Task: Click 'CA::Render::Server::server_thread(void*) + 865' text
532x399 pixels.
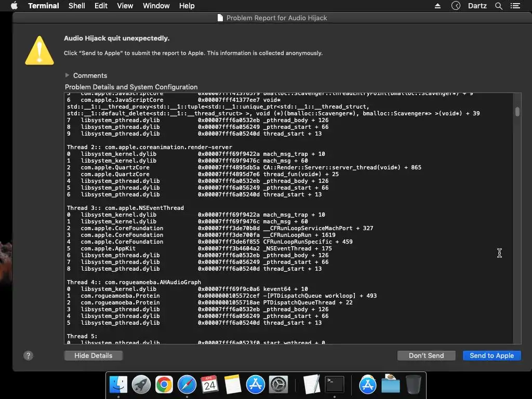Action: pos(342,167)
